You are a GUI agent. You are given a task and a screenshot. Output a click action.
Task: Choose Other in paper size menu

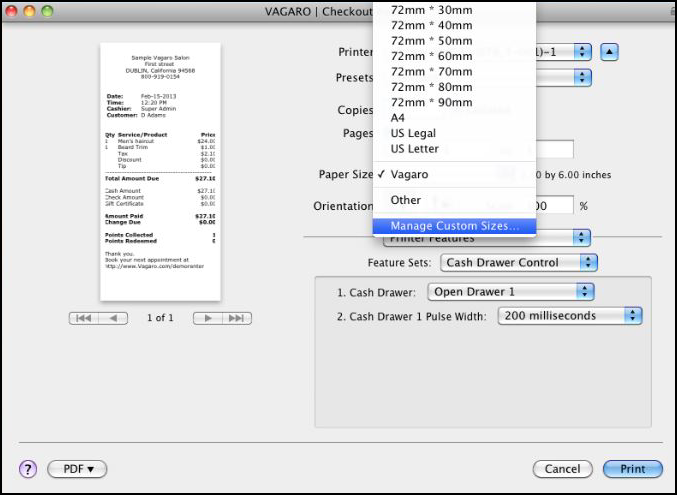(x=454, y=200)
